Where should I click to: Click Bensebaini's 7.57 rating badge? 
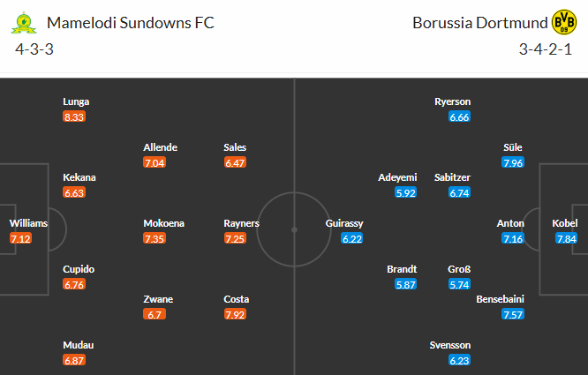512,314
